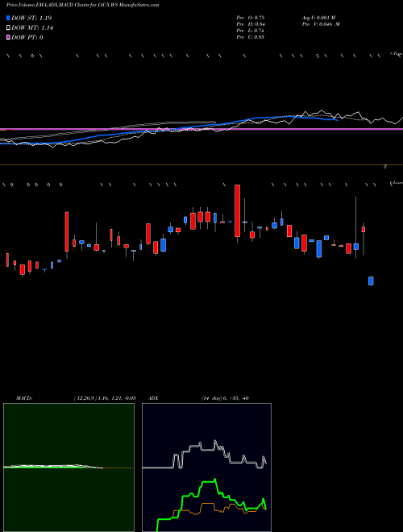The height and width of the screenshot is (532, 403).
Task: Click the tallest red candlestick in the price chart
Action: tap(238, 210)
